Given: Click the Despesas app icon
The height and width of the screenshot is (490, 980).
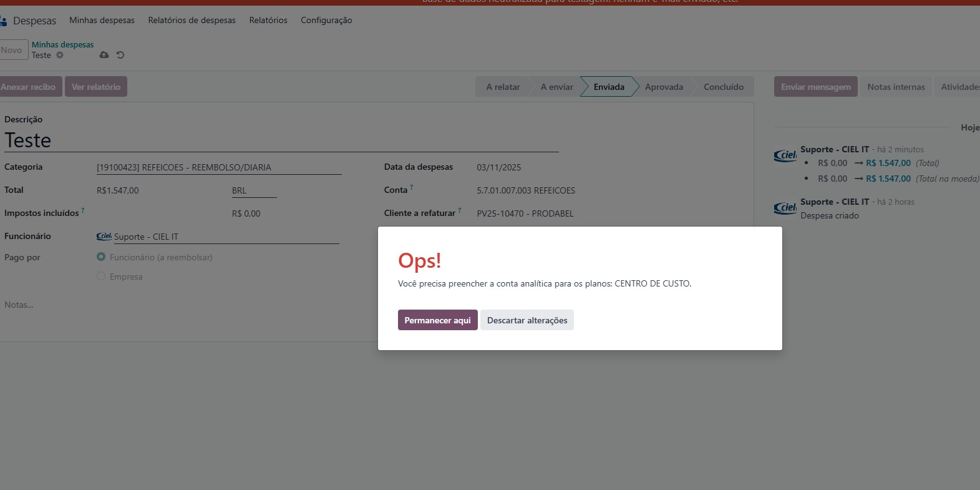Looking at the screenshot, I should click(x=4, y=21).
